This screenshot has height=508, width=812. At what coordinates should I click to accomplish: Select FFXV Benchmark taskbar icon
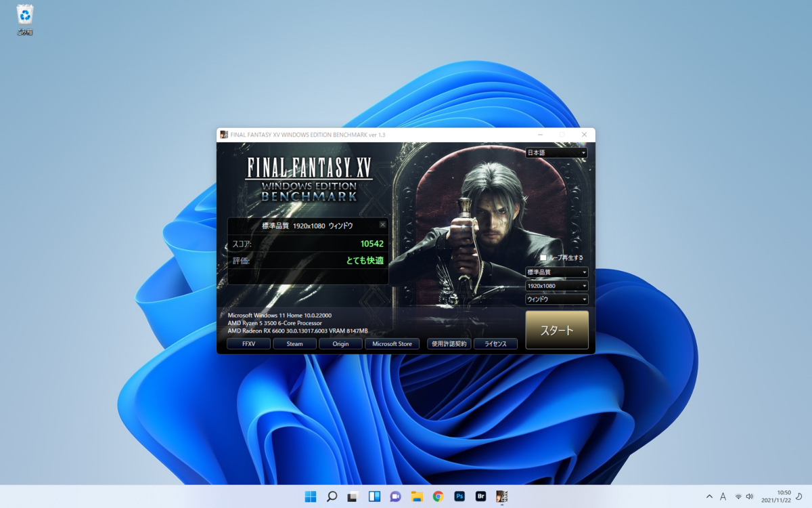pos(501,496)
